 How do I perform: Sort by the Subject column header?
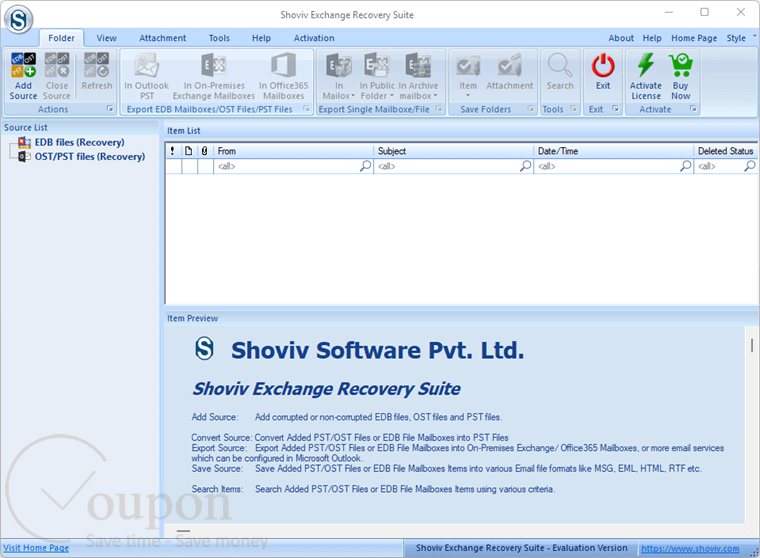(x=453, y=151)
